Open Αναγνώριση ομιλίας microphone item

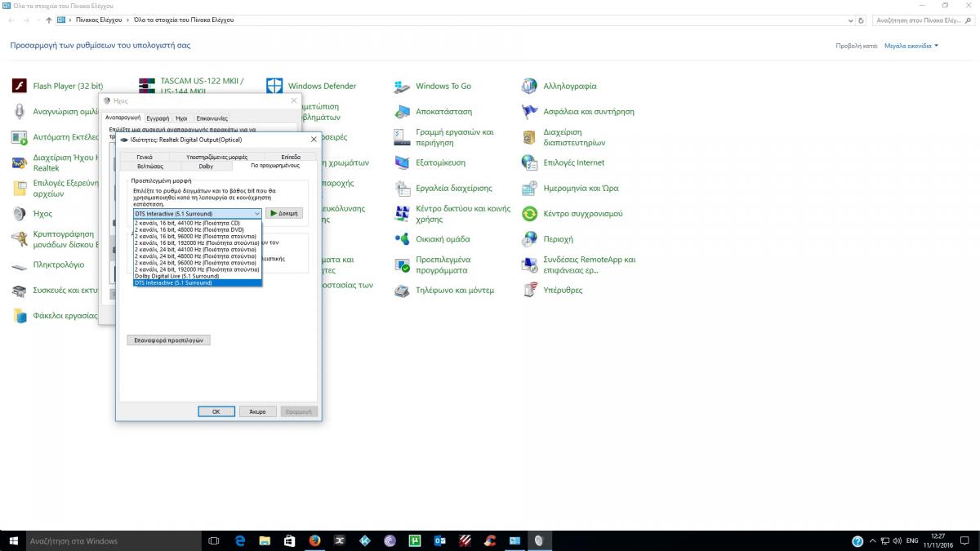tap(55, 112)
